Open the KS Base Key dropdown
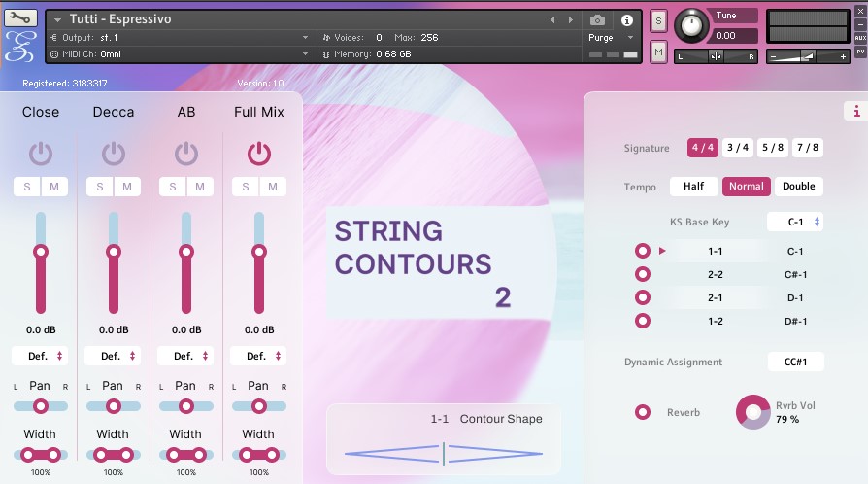 tap(795, 222)
